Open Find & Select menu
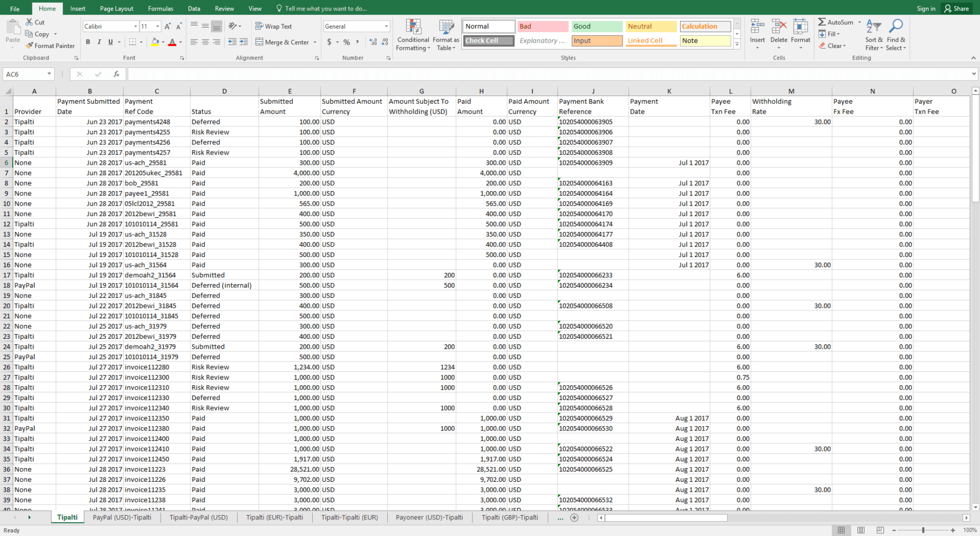Image resolution: width=980 pixels, height=536 pixels. tap(896, 35)
